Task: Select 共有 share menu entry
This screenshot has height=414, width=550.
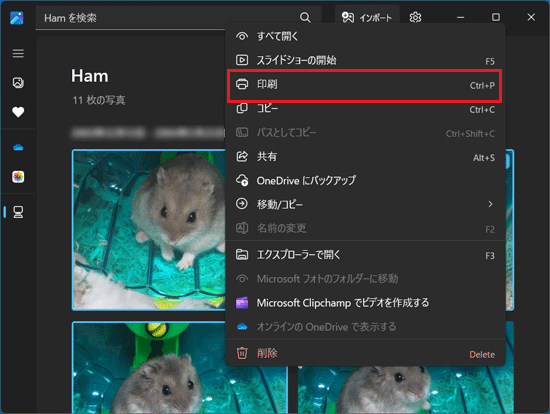Action: (365, 156)
